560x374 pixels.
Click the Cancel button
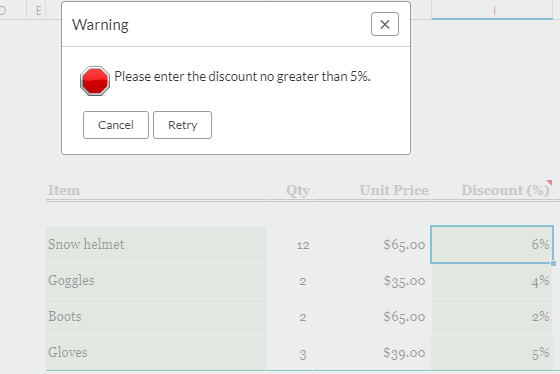[116, 125]
